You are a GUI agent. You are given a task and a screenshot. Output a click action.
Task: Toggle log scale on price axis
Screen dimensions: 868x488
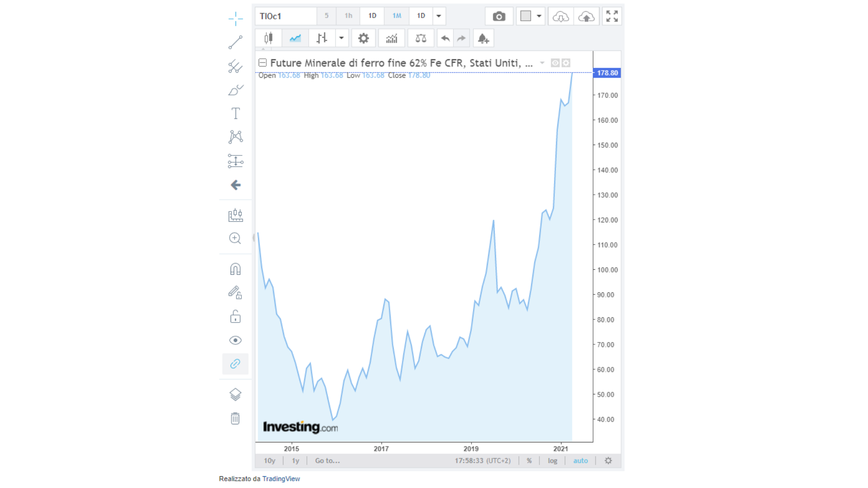552,460
